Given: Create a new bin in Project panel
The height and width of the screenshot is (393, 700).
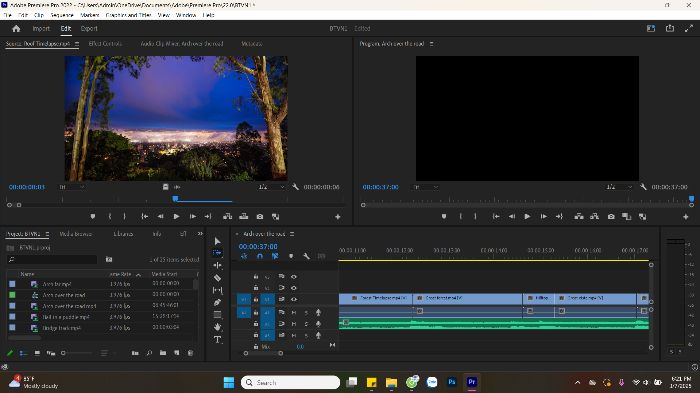Looking at the screenshot, I should click(x=163, y=353).
